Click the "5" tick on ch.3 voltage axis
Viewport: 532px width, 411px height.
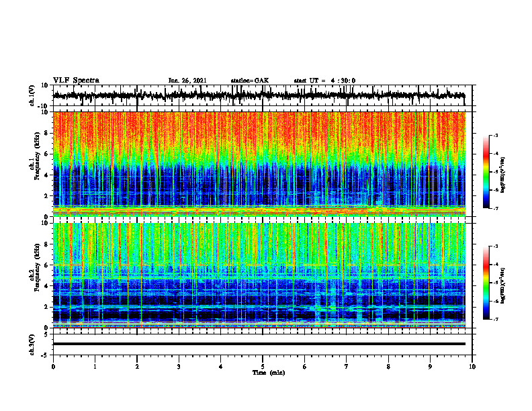(46, 334)
